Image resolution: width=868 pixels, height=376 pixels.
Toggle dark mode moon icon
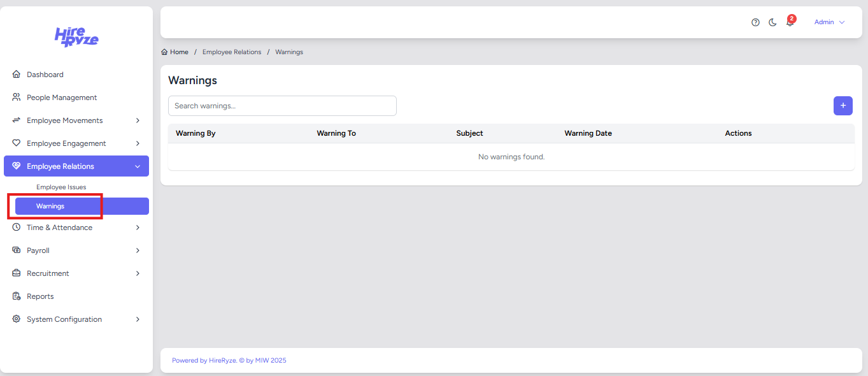click(772, 22)
